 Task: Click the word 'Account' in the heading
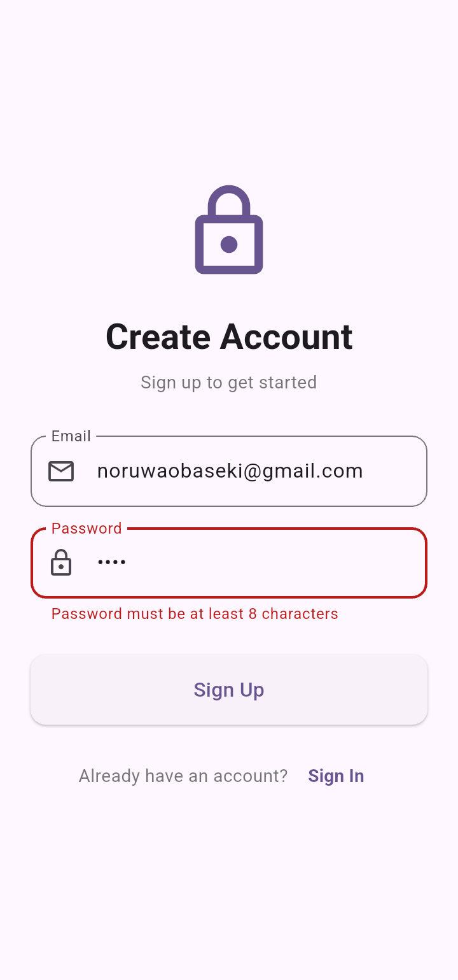(286, 336)
